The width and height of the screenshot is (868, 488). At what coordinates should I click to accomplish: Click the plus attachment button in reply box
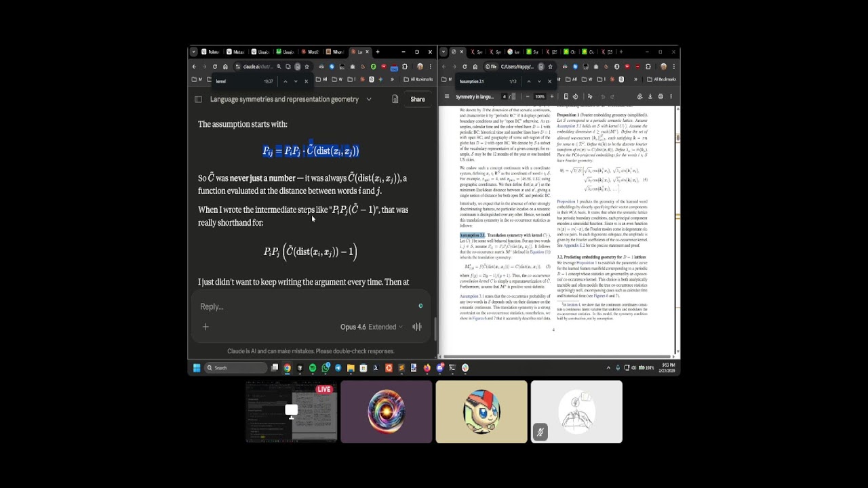pyautogui.click(x=205, y=327)
